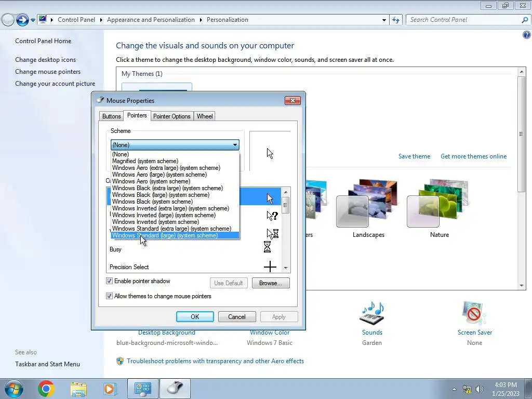Click the search magnifier icon
This screenshot has width=532, height=399.
pos(525,20)
